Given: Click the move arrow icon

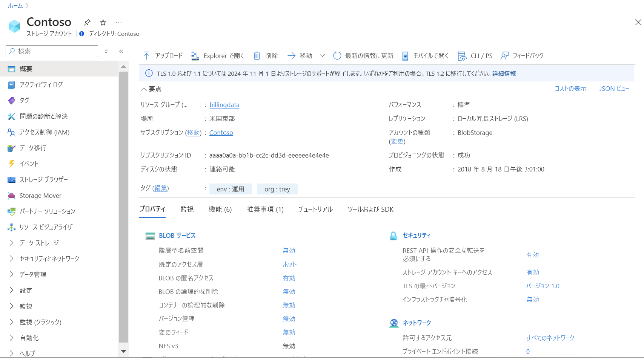Looking at the screenshot, I should pyautogui.click(x=291, y=56).
